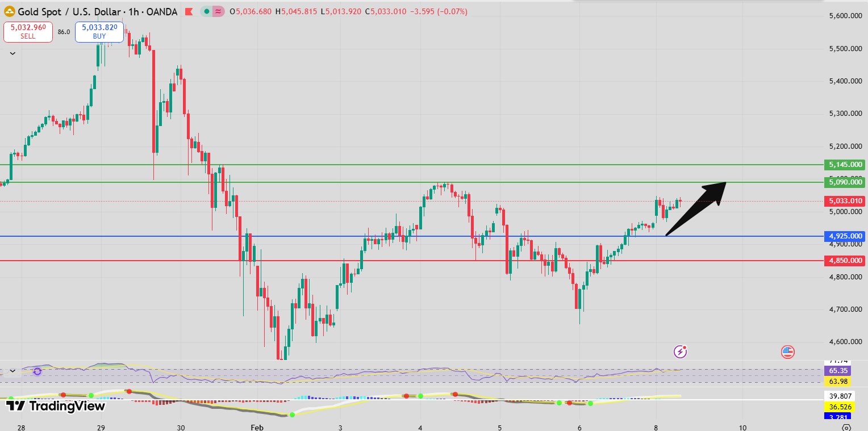
Task: Click the Gold Spot symbol logo icon
Action: (10, 11)
